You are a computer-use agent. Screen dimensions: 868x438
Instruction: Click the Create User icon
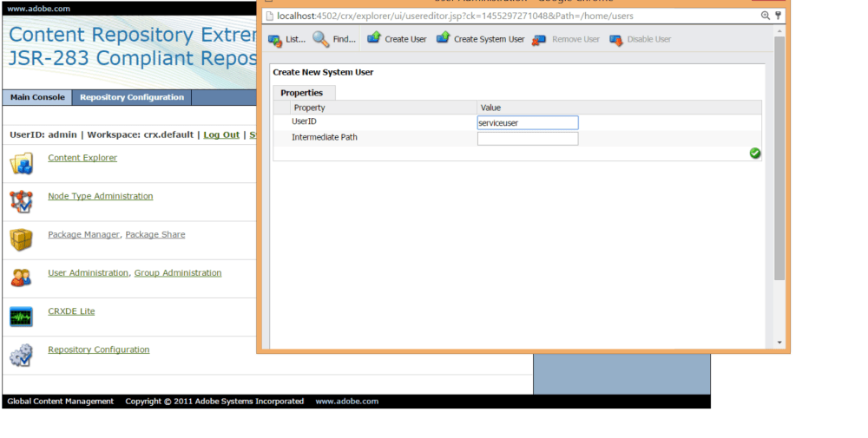point(374,37)
